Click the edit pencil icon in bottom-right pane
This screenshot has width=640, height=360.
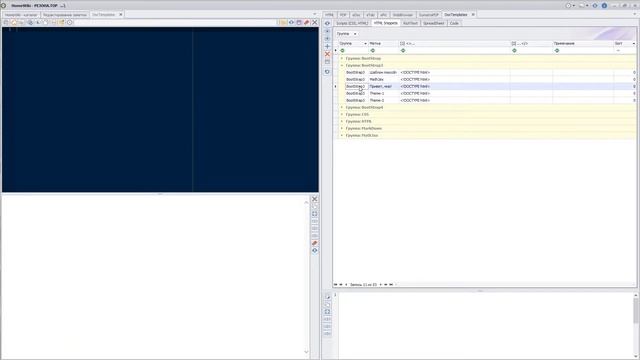[x=327, y=297]
